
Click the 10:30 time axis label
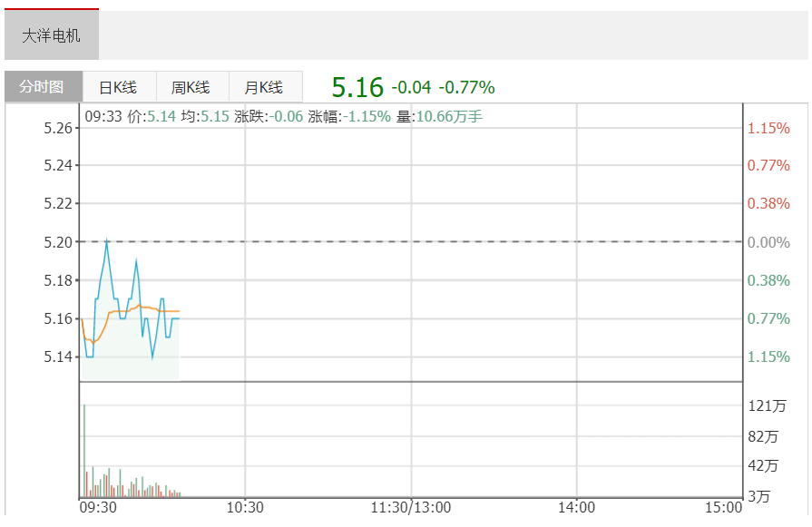coord(245,507)
